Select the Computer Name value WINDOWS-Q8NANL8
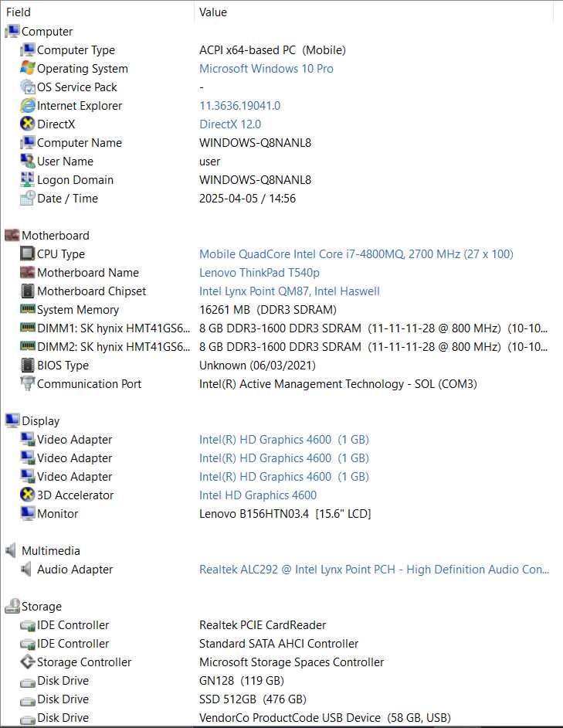This screenshot has width=563, height=728. point(255,142)
